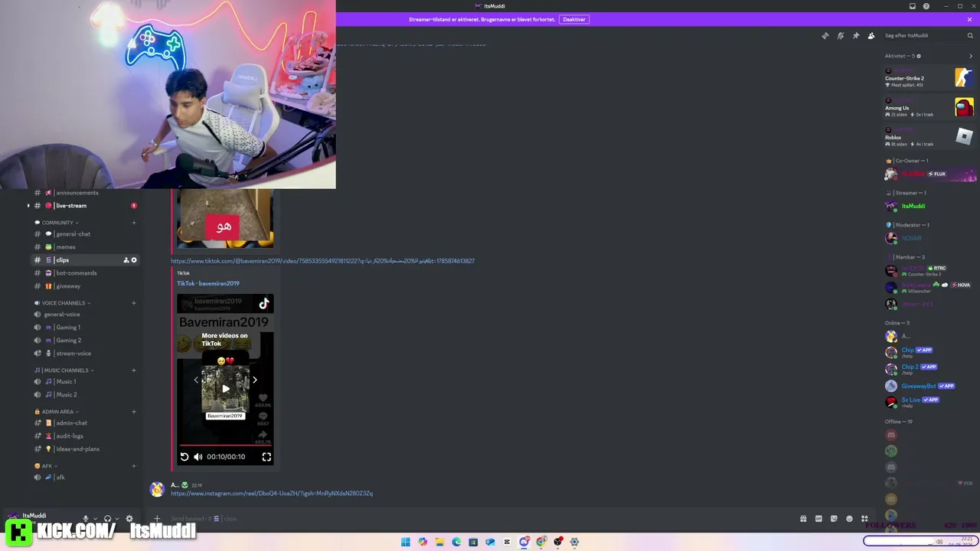Go to previous TikTok video arrow

[x=196, y=380]
